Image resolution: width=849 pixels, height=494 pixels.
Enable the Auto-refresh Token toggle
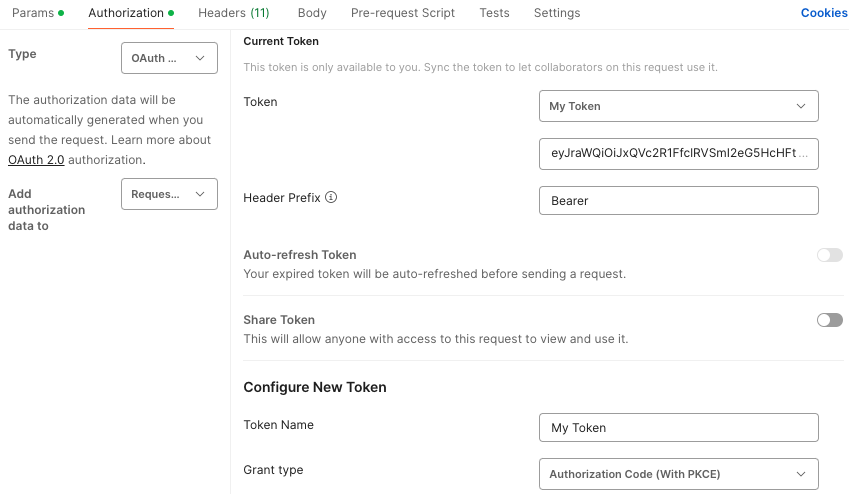click(x=829, y=255)
